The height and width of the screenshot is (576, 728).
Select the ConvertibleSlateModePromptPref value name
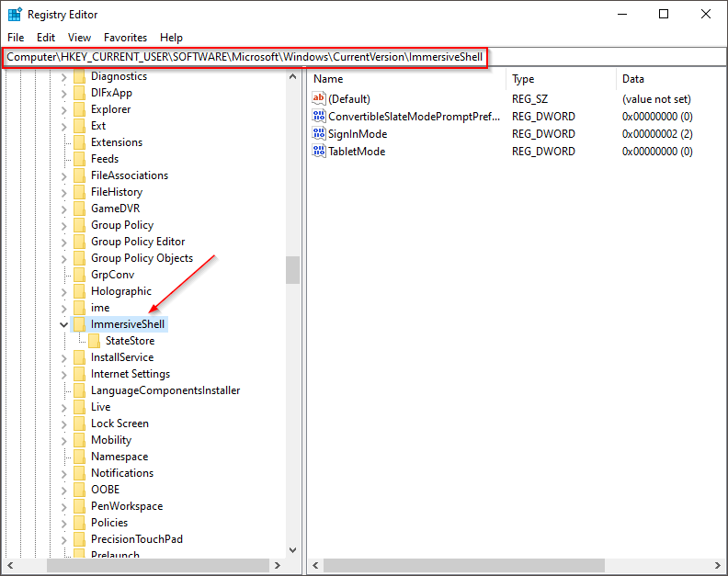[x=415, y=117]
